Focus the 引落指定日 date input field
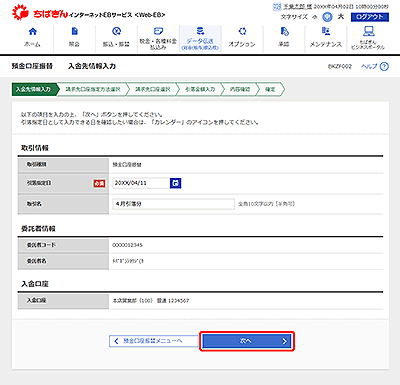This screenshot has width=400, height=385. pyautogui.click(x=141, y=183)
